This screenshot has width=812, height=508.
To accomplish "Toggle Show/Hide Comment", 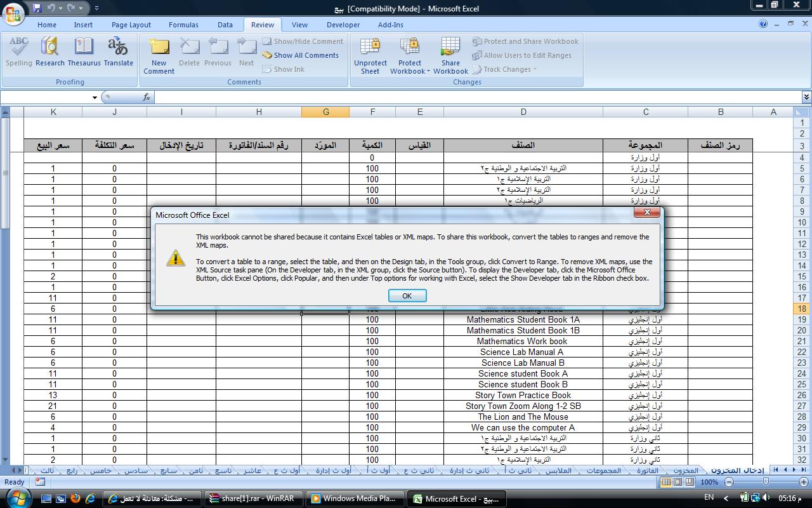I will (303, 41).
